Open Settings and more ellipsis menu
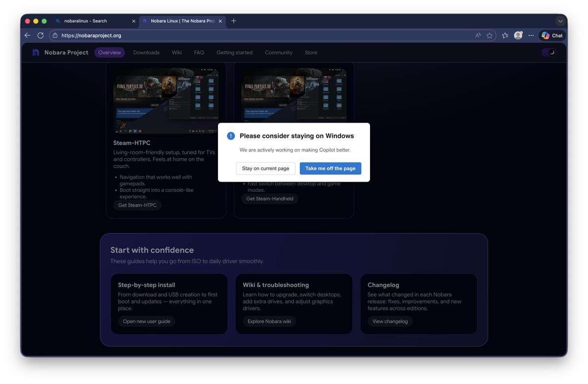The image size is (588, 384). (531, 35)
